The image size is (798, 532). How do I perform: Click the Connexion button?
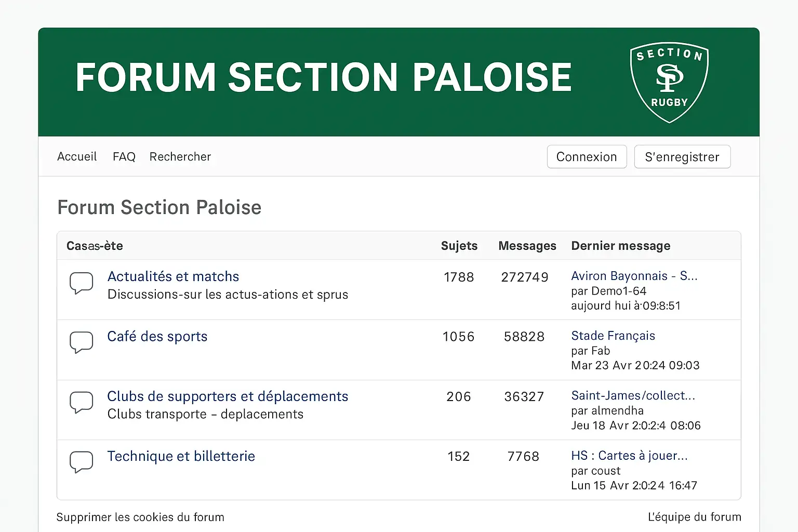pyautogui.click(x=587, y=156)
